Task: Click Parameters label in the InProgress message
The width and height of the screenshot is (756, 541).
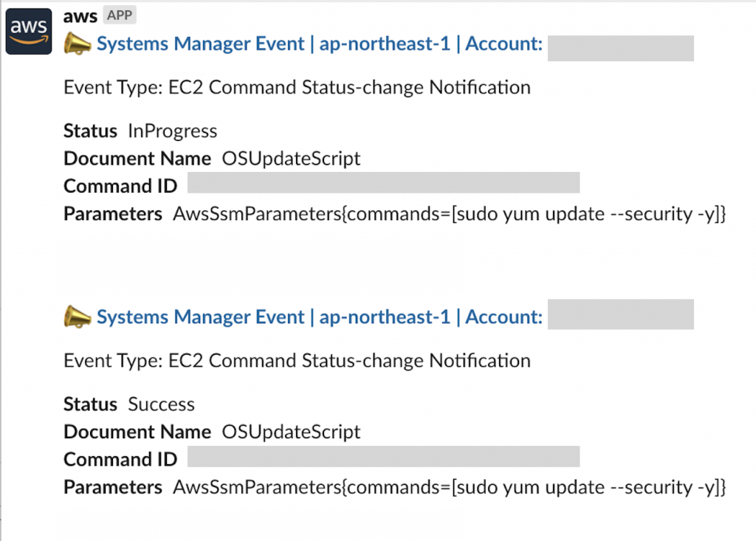Action: [113, 214]
